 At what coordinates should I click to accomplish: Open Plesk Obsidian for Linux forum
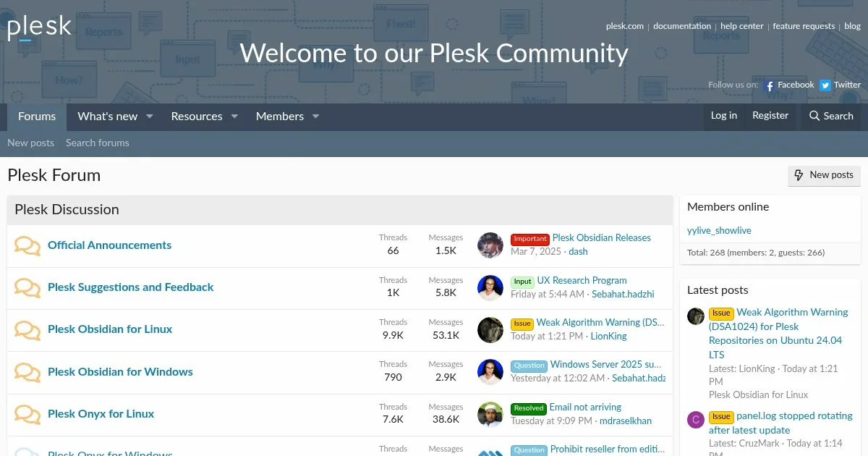[x=110, y=329]
